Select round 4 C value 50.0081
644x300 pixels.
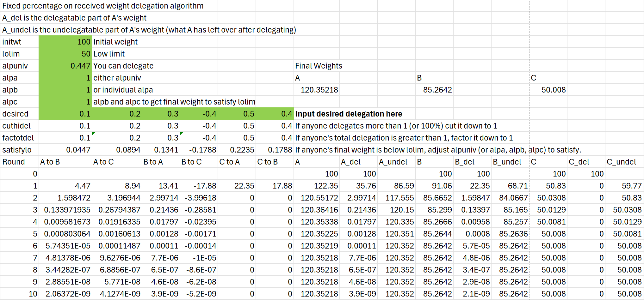pyautogui.click(x=548, y=222)
